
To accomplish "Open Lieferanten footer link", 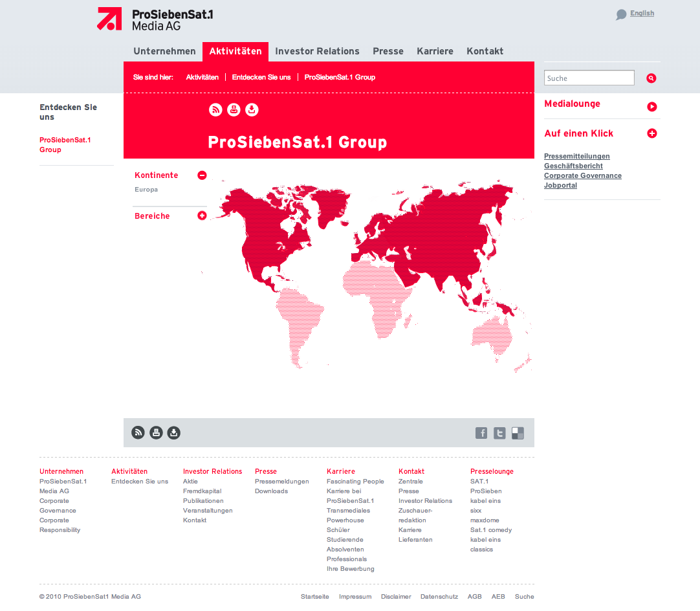I will pos(415,540).
